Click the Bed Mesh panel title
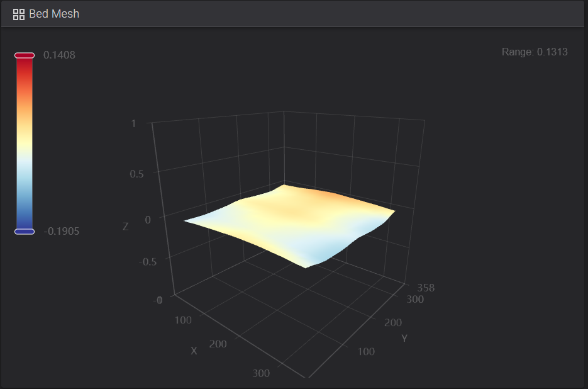Viewport: 588px width, 389px height. pos(54,14)
